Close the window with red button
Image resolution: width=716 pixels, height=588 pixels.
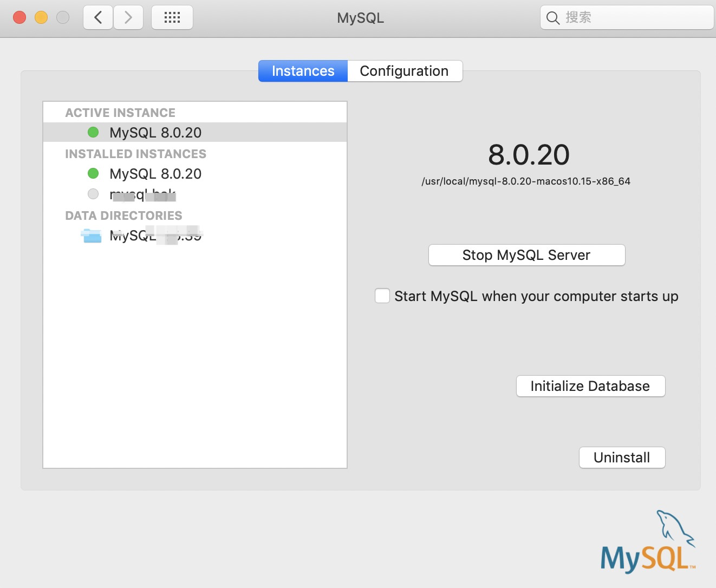pos(19,17)
